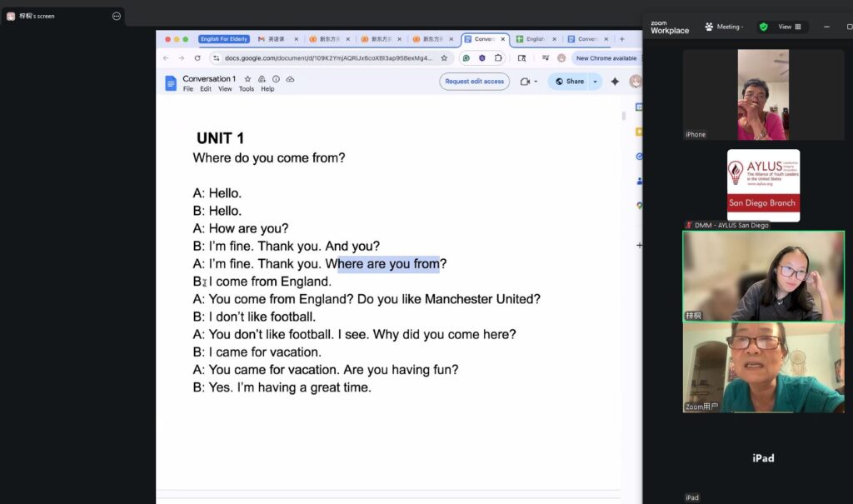This screenshot has width=853, height=504.
Task: Expand the Share button dropdown arrow
Action: 595,82
